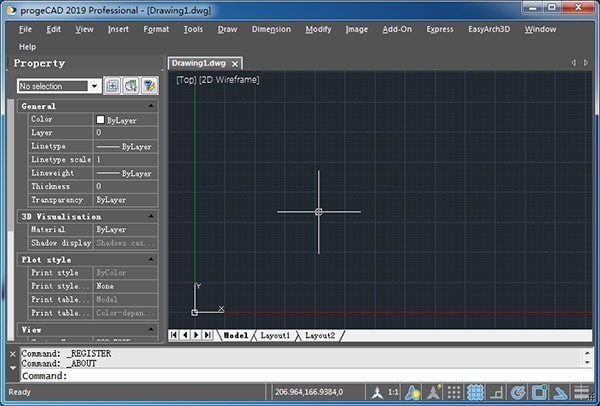Viewport: 600px width, 406px height.
Task: Click the entity snap icon in status bar
Action: (541, 392)
